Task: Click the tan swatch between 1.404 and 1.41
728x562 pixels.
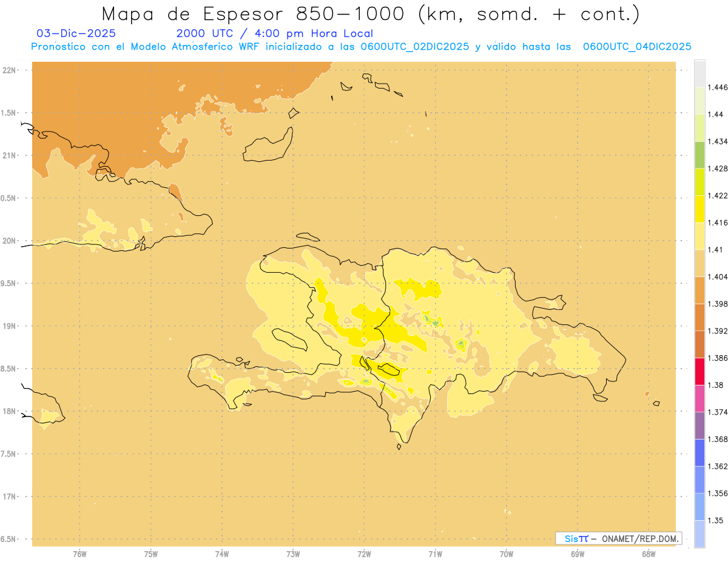Action: [699, 263]
